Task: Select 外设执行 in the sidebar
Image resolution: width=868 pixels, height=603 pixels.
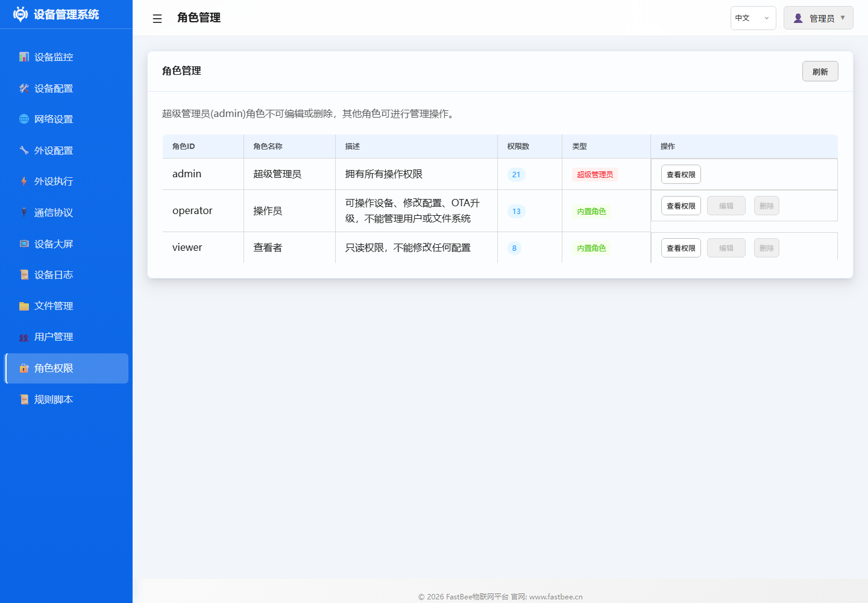Action: (66, 181)
